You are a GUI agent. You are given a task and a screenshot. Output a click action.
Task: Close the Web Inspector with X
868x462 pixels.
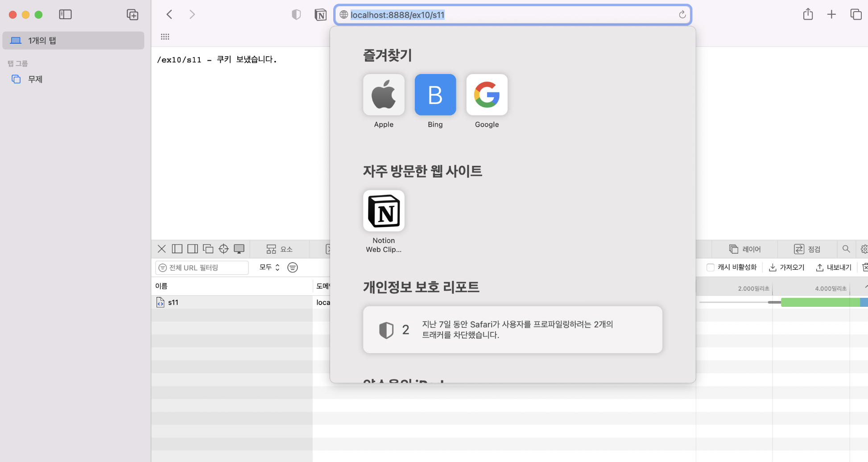pyautogui.click(x=161, y=249)
